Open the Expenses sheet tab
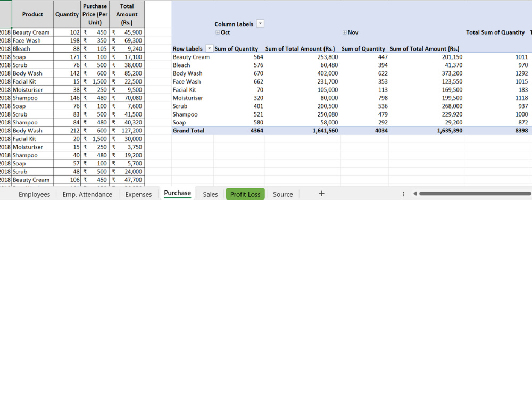Viewport: 532px width, 399px height. (138, 194)
